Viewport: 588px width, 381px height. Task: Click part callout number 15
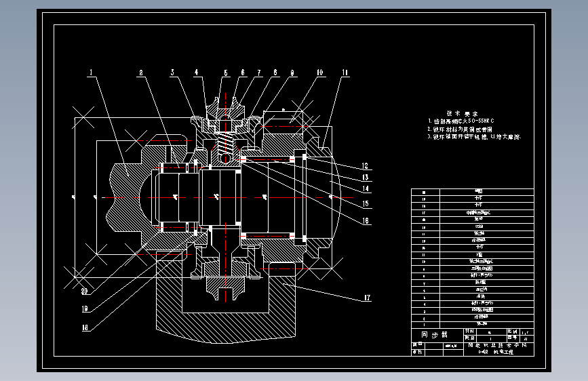366,203
